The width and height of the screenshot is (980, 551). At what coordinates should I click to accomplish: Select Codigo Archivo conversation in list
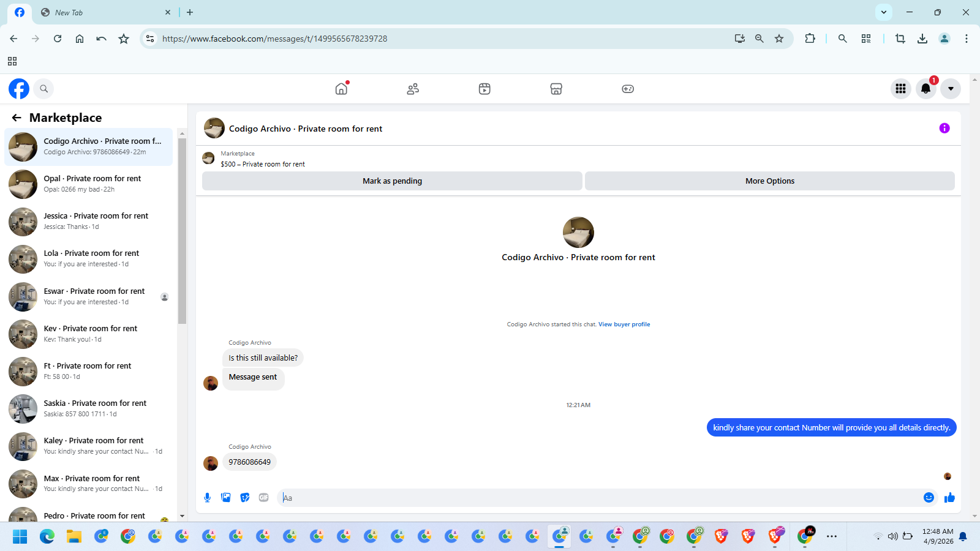89,146
